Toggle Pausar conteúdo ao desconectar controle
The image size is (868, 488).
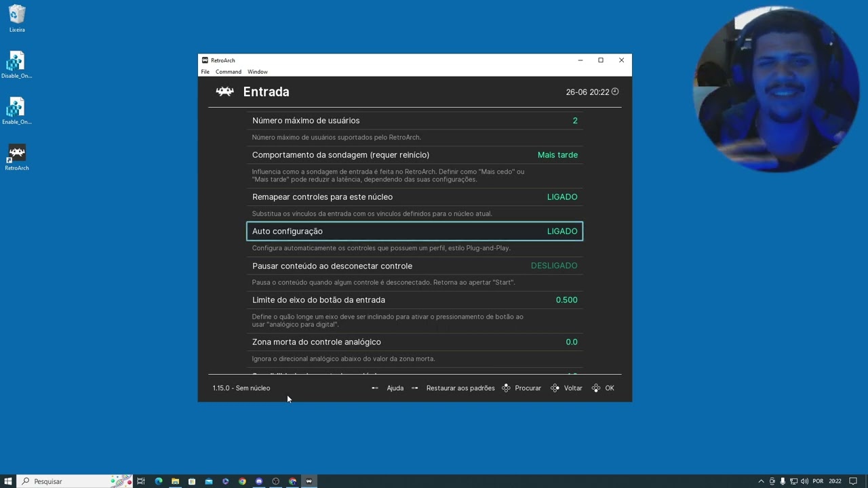point(414,266)
